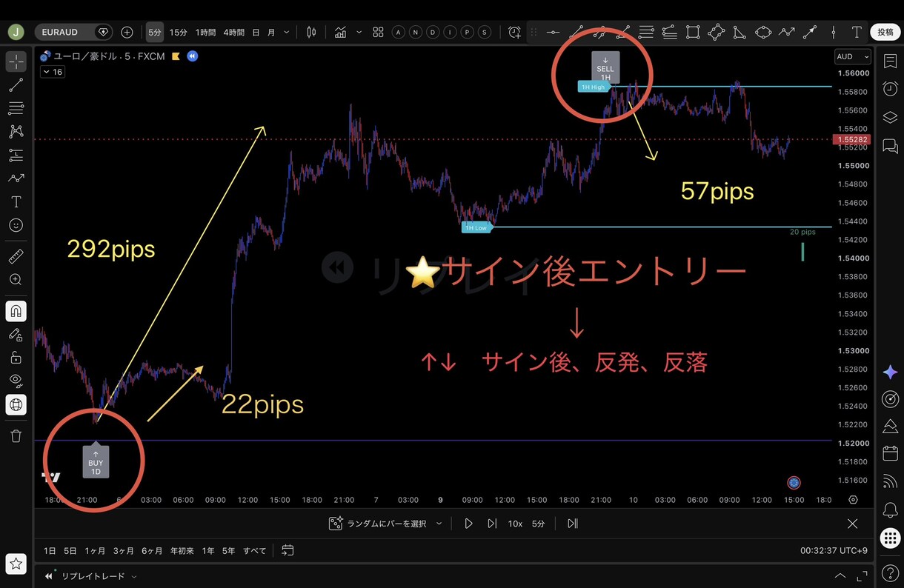This screenshot has height=588, width=904.
Task: Play the bar replay
Action: [x=468, y=524]
